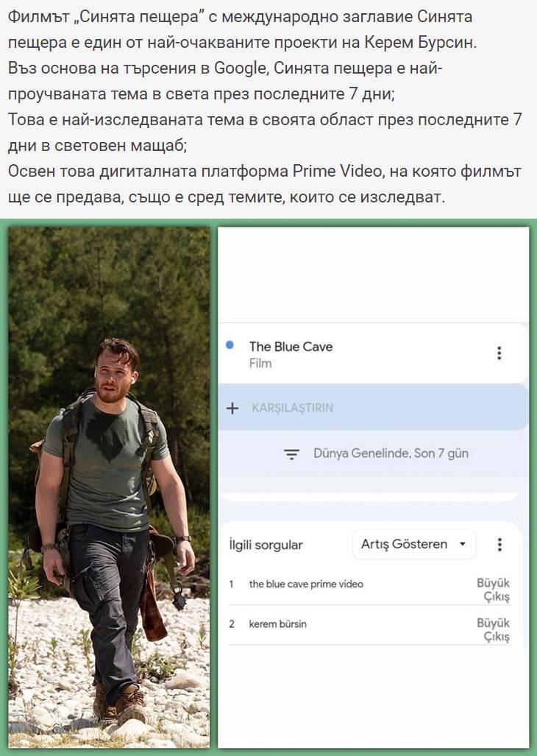Screen dimensions: 537x756
Task: Click the Film subtitle under The Blue Cave
Action: pyautogui.click(x=260, y=364)
